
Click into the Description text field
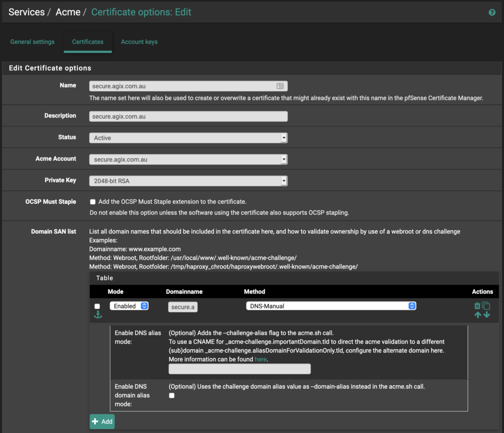click(188, 117)
